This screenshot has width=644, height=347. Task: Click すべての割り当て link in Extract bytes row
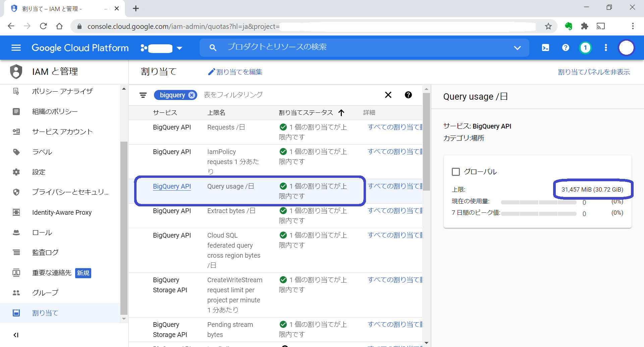[x=395, y=211]
